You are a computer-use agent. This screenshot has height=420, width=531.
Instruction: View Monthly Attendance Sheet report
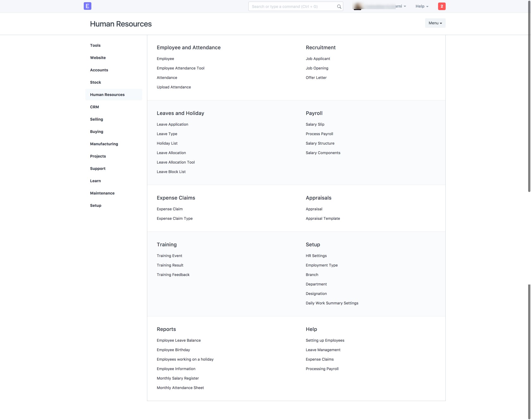pos(180,388)
